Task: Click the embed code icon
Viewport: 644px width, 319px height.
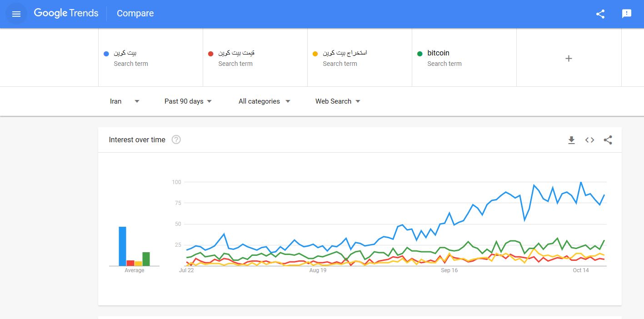Action: tap(589, 140)
